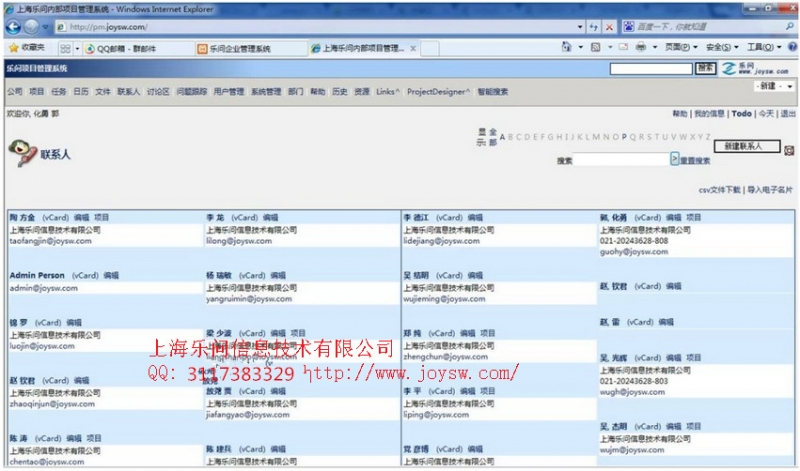Filter contacts by letter A

coord(502,137)
